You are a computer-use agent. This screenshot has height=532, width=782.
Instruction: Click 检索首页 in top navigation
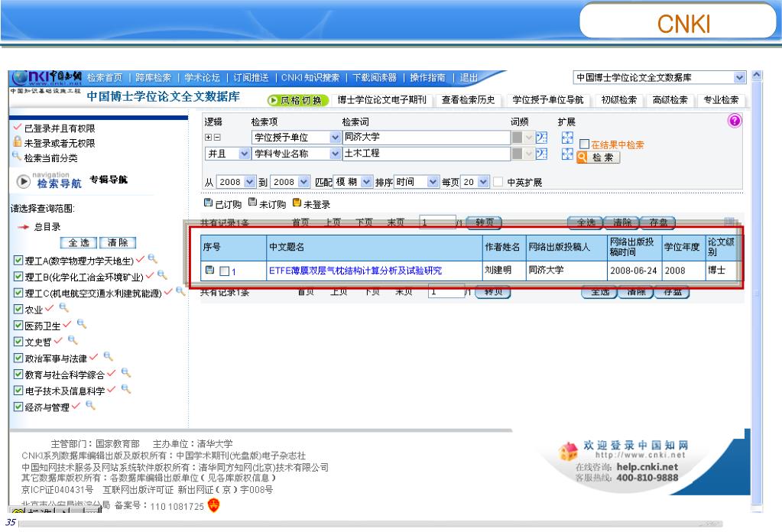(x=104, y=78)
